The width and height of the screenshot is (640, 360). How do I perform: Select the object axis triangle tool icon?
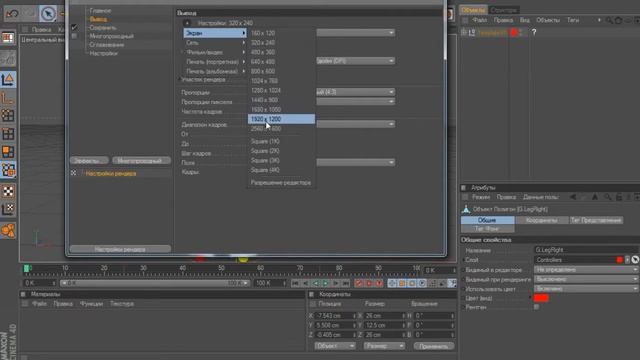(x=8, y=79)
